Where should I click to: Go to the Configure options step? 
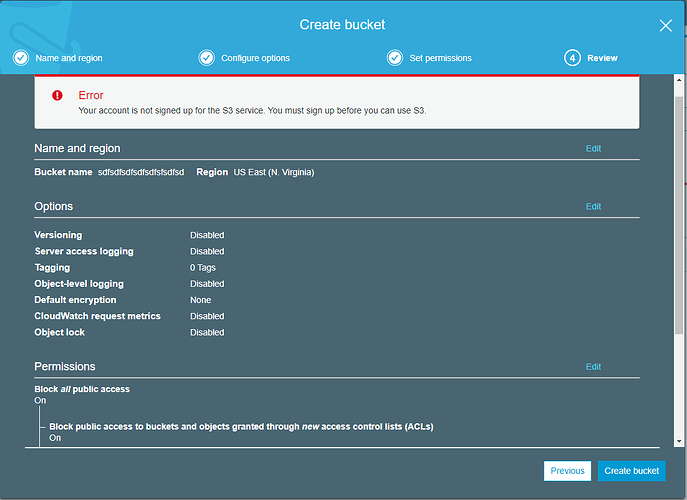point(255,58)
